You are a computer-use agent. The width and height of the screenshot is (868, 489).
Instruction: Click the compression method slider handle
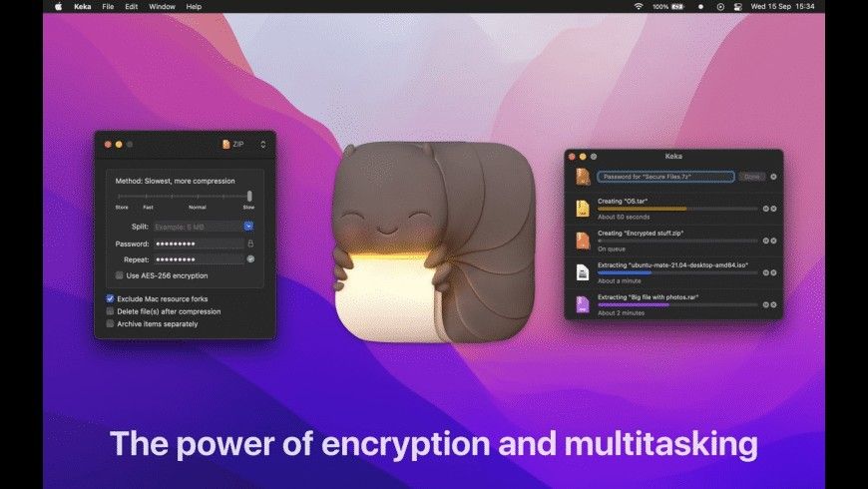pos(249,196)
